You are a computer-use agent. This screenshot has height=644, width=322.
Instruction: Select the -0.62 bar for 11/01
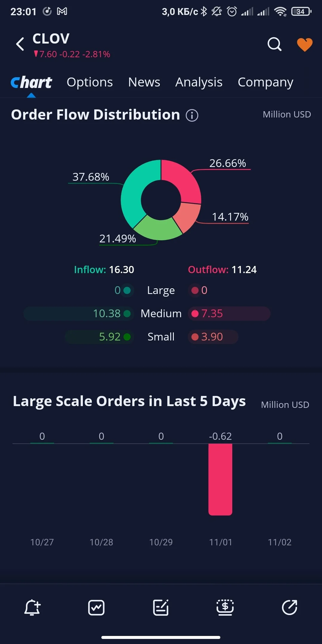220,479
